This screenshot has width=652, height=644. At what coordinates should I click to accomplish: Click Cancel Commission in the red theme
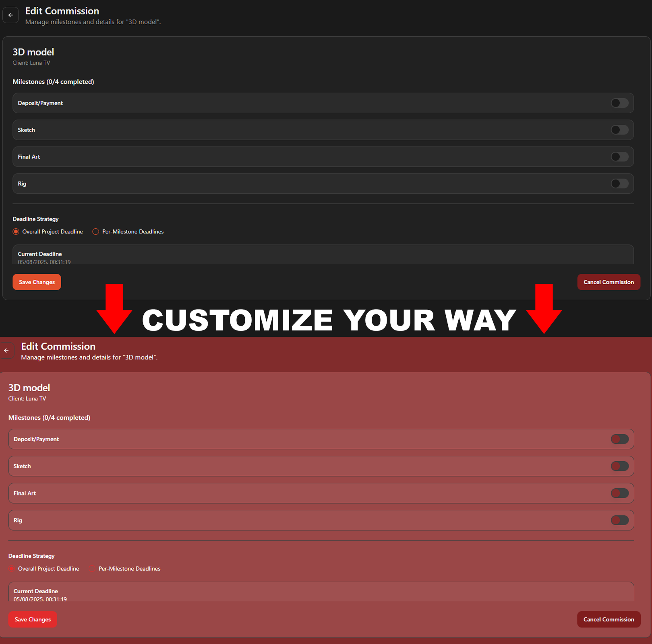pyautogui.click(x=609, y=619)
